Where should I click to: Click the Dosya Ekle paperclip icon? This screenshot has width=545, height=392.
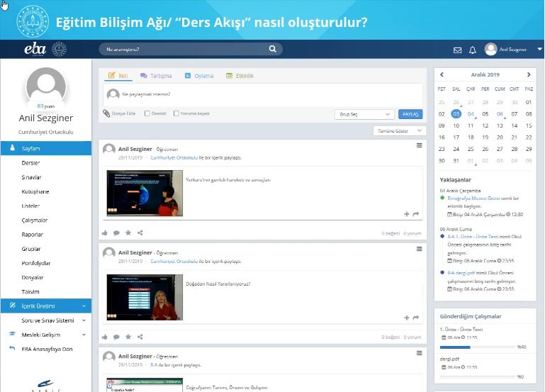point(107,113)
